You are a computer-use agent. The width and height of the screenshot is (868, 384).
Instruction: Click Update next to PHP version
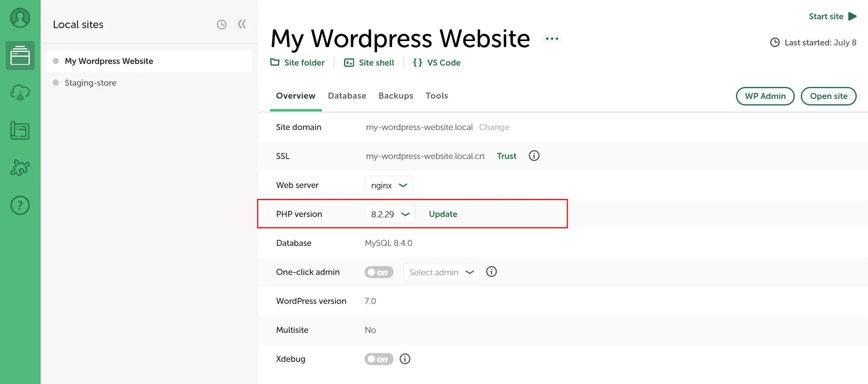(443, 214)
